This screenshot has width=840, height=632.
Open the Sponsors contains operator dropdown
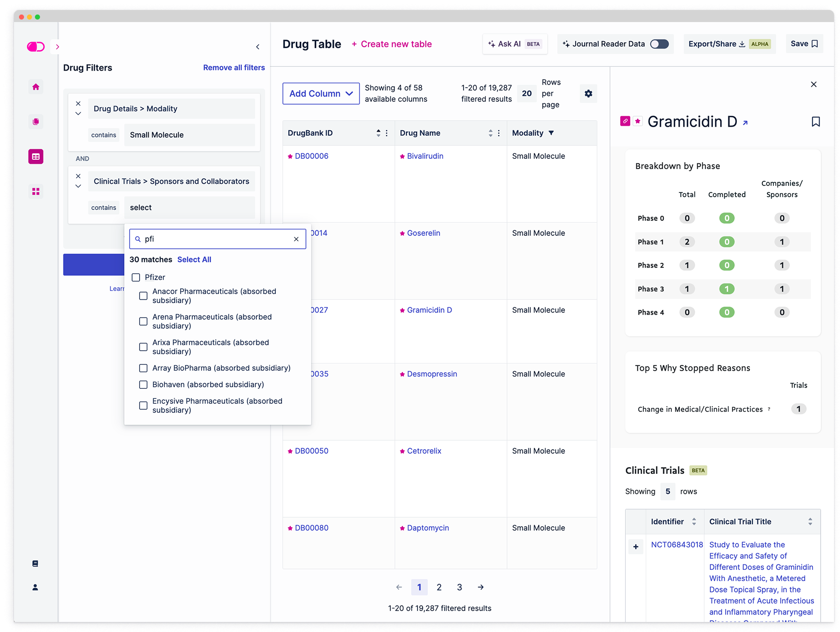point(104,207)
